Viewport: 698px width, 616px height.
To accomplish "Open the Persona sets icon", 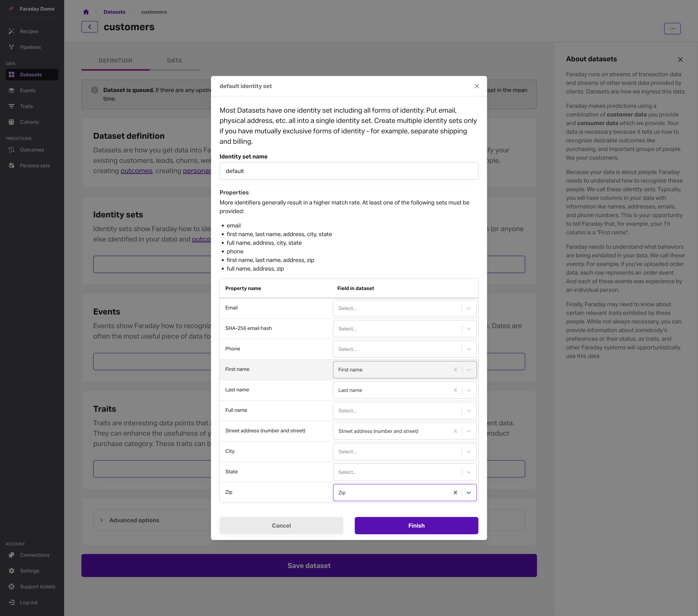I will pyautogui.click(x=12, y=166).
